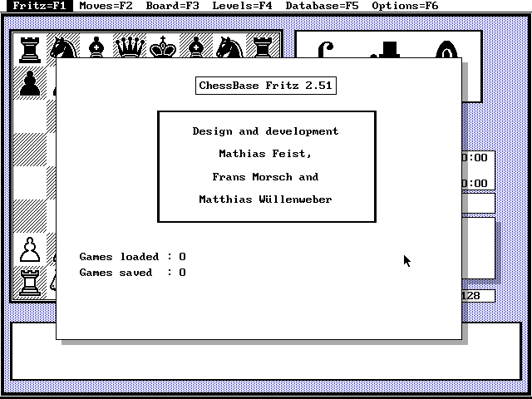Select the black rook on h8
Screen dimensions: 532x399
[263, 48]
